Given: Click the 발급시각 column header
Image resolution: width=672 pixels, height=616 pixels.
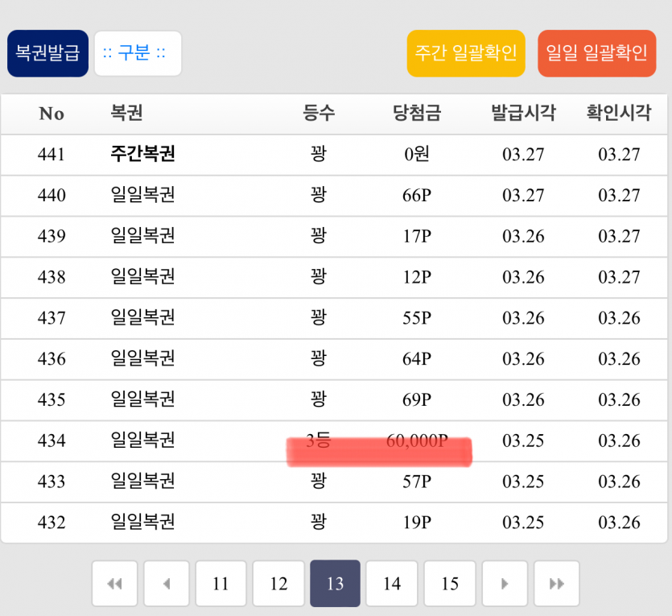Looking at the screenshot, I should [523, 113].
